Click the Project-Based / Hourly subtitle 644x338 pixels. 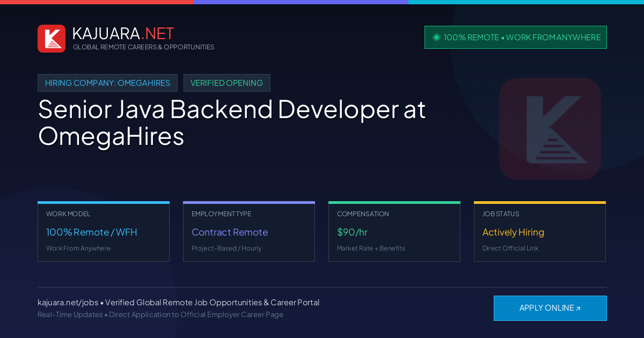pos(226,248)
